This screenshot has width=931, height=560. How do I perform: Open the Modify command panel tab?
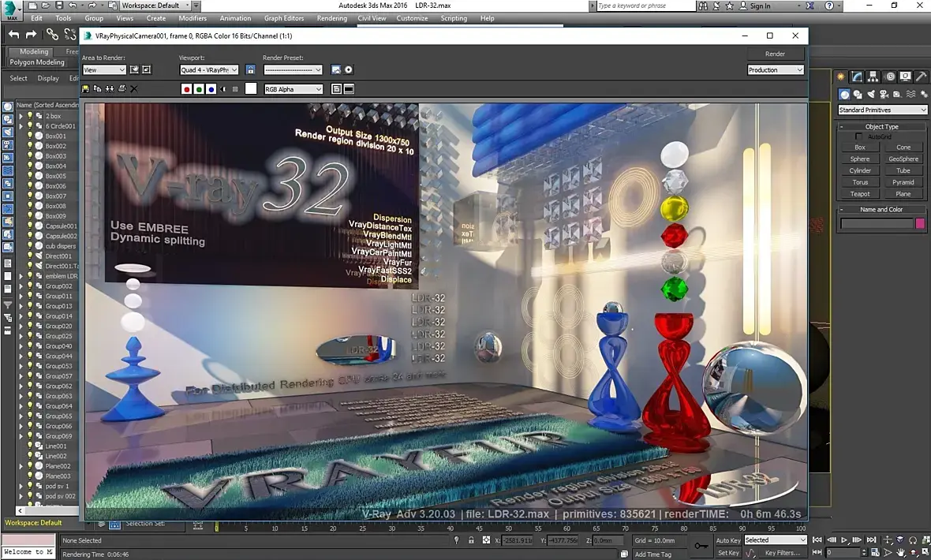857,77
